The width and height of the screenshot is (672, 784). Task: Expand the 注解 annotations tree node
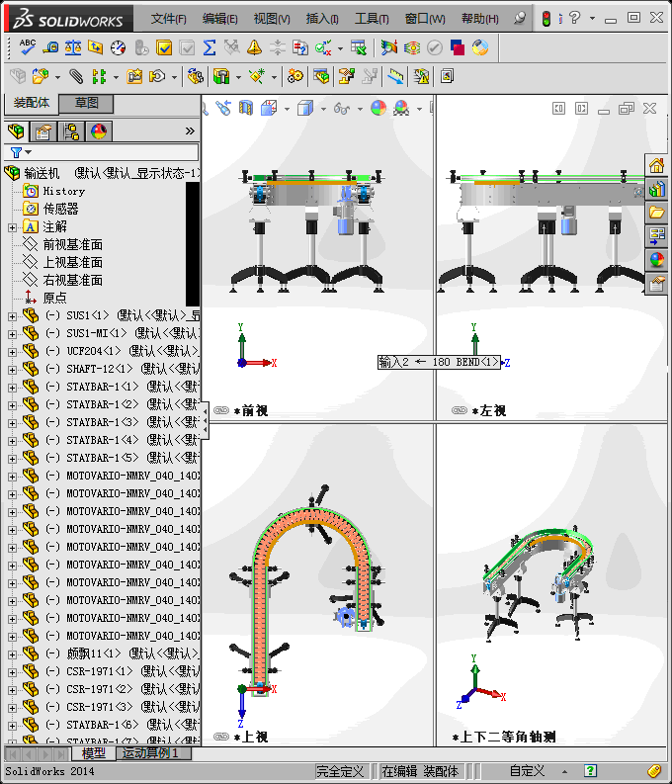[x=12, y=227]
